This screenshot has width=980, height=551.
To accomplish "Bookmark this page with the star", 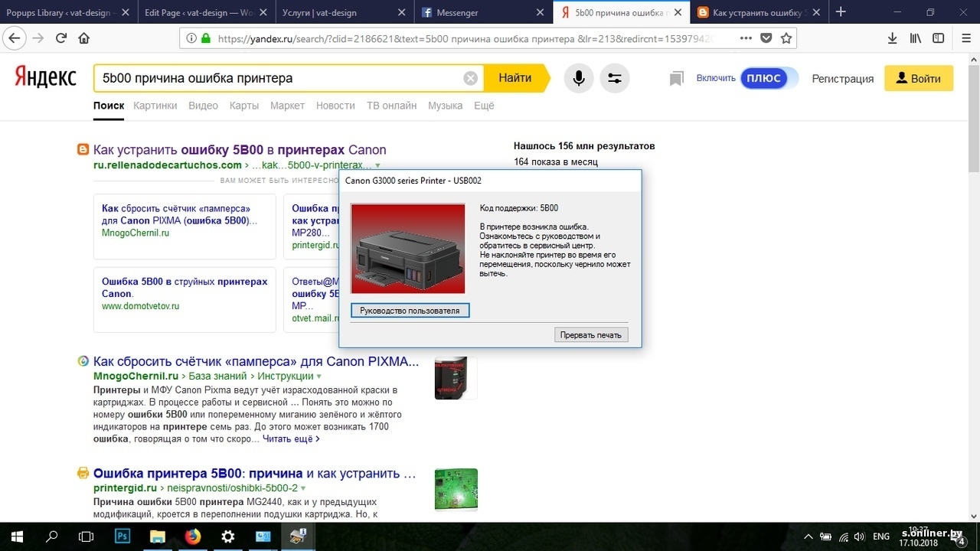I will pos(786,38).
